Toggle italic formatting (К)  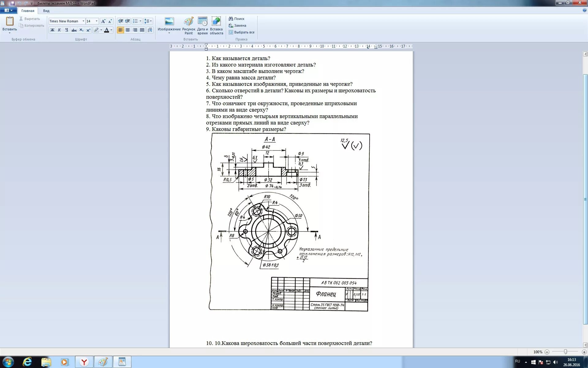59,30
